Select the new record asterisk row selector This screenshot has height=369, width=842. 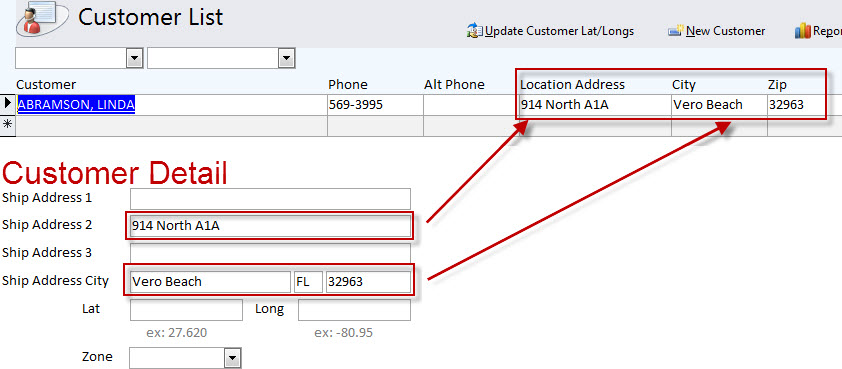pyautogui.click(x=8, y=125)
